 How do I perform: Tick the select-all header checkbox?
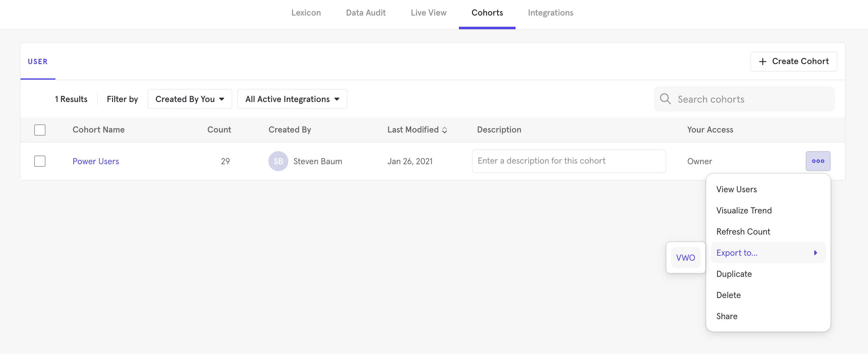coord(40,130)
